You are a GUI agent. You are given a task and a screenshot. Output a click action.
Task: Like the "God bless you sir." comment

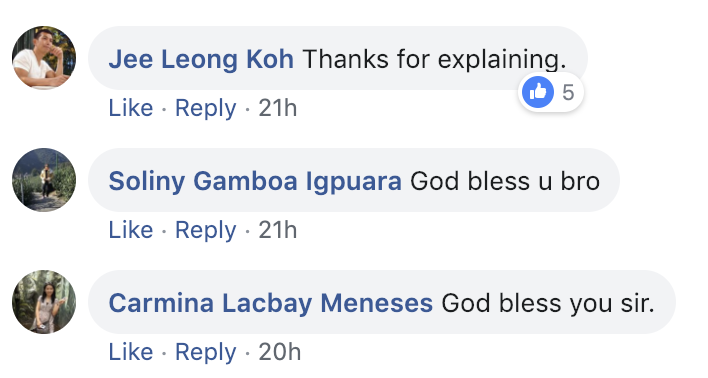[130, 352]
